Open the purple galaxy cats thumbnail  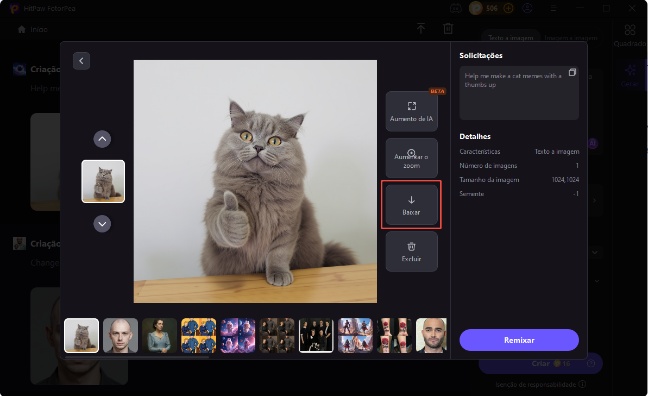click(238, 335)
